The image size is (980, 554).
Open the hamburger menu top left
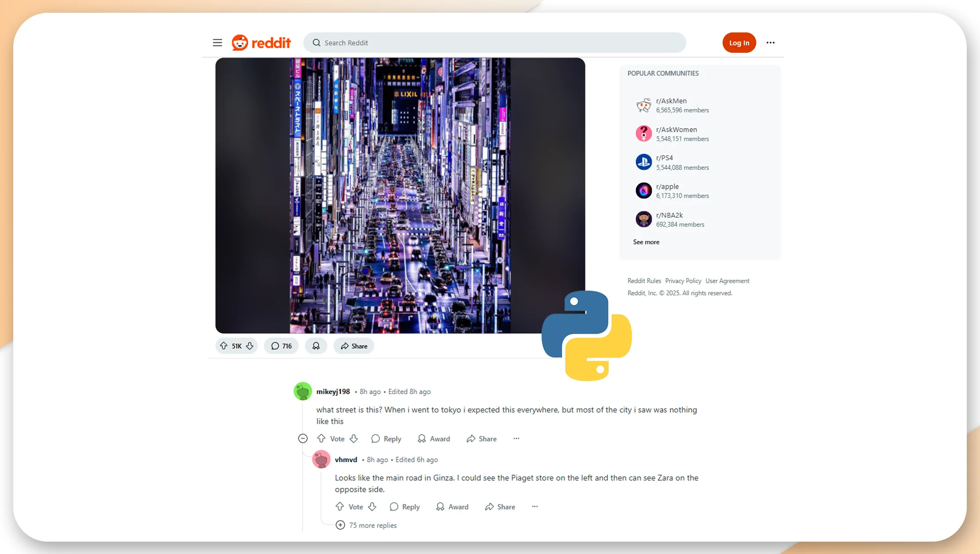click(218, 42)
